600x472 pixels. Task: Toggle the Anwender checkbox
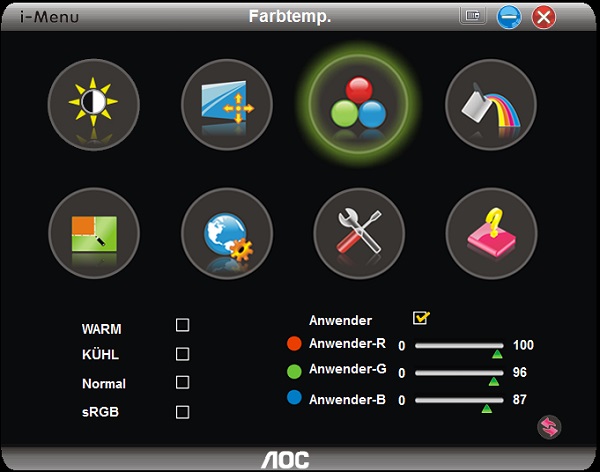[421, 318]
